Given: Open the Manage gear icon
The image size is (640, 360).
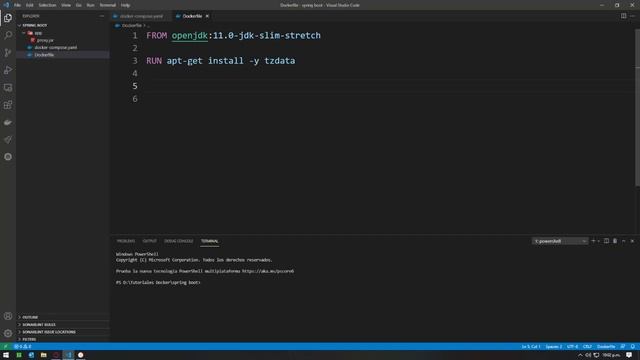Looking at the screenshot, I should click(x=8, y=333).
